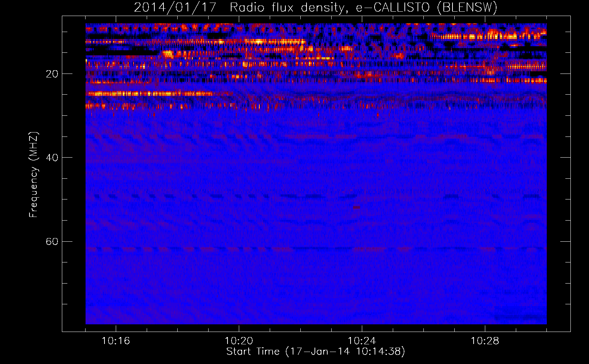Click the 20 frequency tick label

click(52, 74)
